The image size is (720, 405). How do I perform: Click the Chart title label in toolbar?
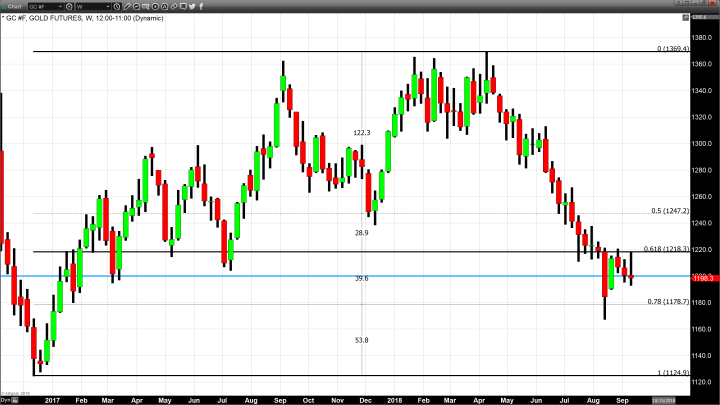14,6
